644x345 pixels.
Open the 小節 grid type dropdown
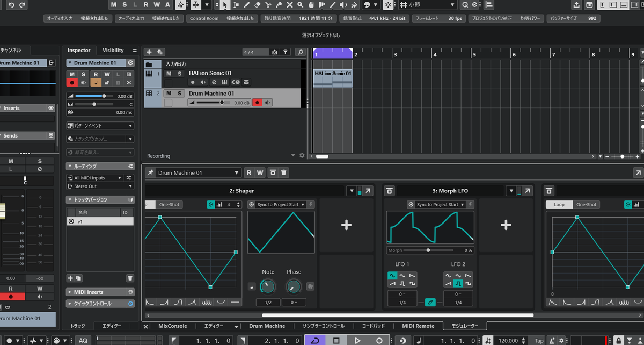428,5
